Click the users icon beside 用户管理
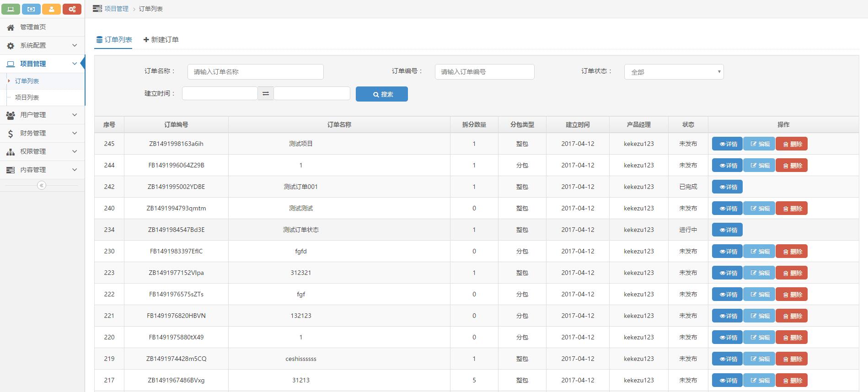The image size is (868, 392). [x=11, y=115]
